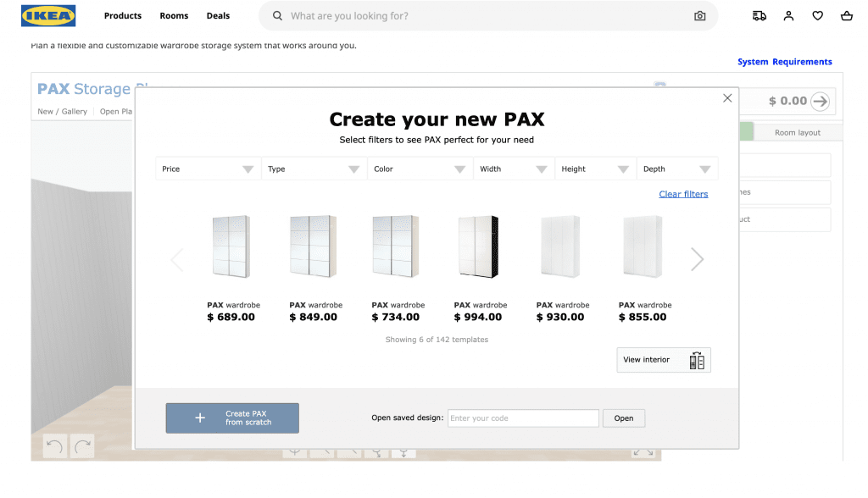Click the IKEA logo
The image size is (868, 498).
[x=48, y=16]
